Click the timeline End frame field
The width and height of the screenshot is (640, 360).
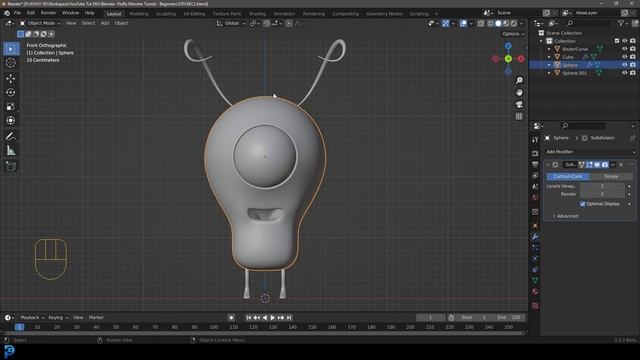[x=508, y=318]
